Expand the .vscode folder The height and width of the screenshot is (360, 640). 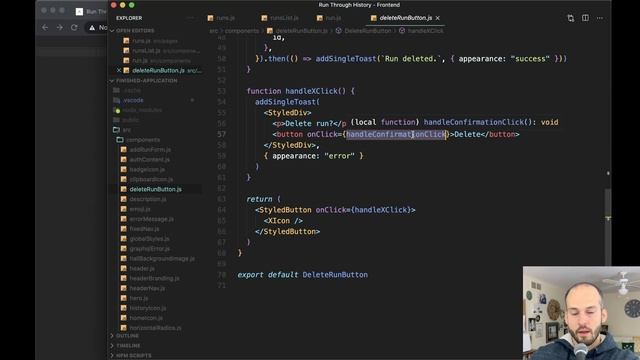coord(133,100)
